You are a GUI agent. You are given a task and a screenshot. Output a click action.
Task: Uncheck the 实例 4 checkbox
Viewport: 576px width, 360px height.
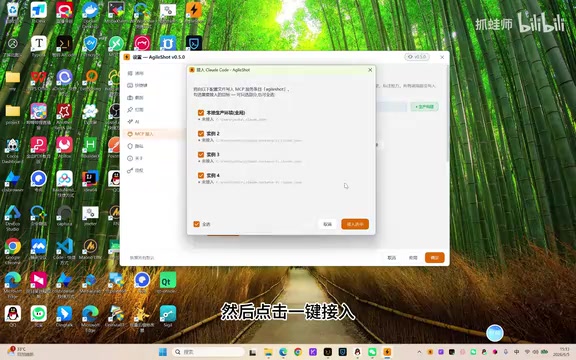(201, 176)
